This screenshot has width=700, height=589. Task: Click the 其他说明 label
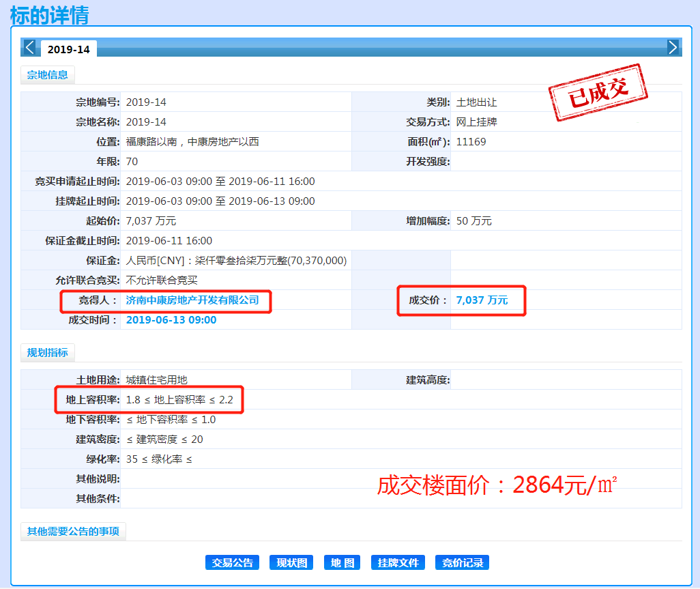coord(98,478)
